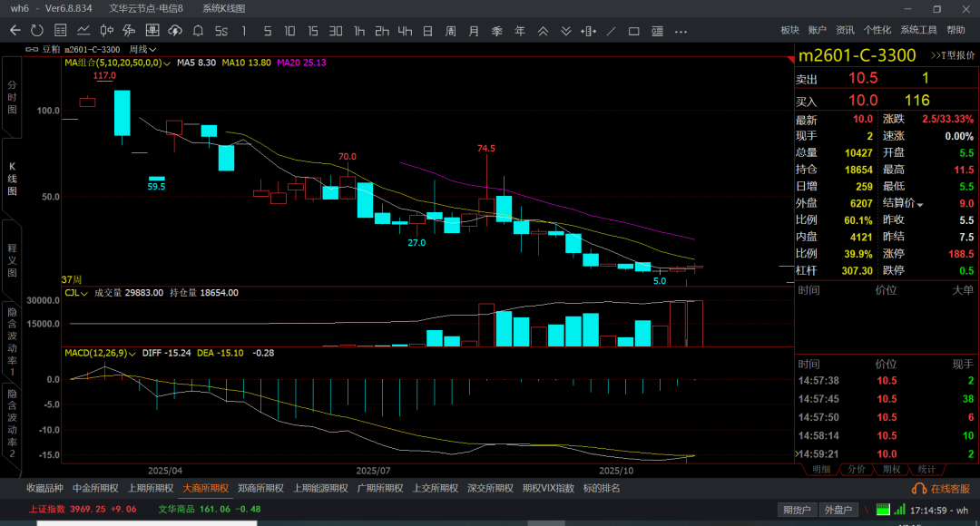Switch chart to 1h period

click(359, 30)
